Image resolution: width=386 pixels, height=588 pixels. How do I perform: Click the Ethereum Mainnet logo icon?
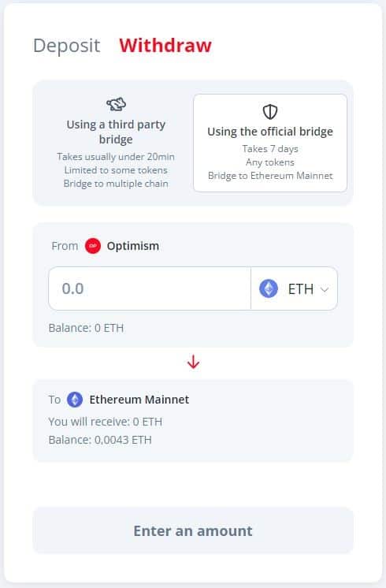[75, 400]
